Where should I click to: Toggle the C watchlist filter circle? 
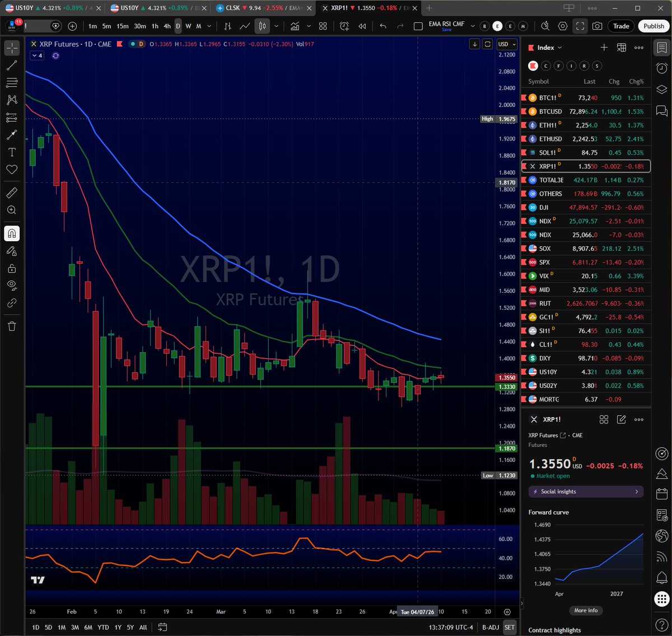click(x=546, y=66)
